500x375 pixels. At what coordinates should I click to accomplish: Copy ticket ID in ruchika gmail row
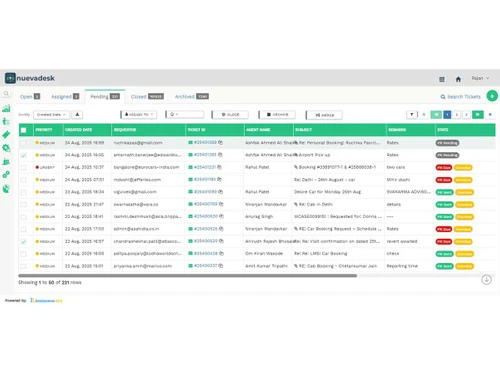click(x=220, y=142)
